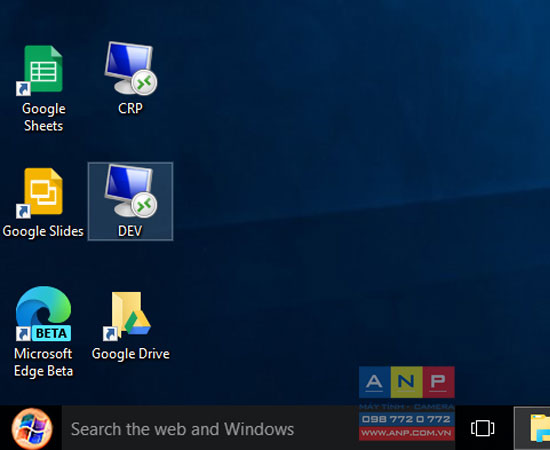Open Task View on the taskbar

pyautogui.click(x=482, y=428)
